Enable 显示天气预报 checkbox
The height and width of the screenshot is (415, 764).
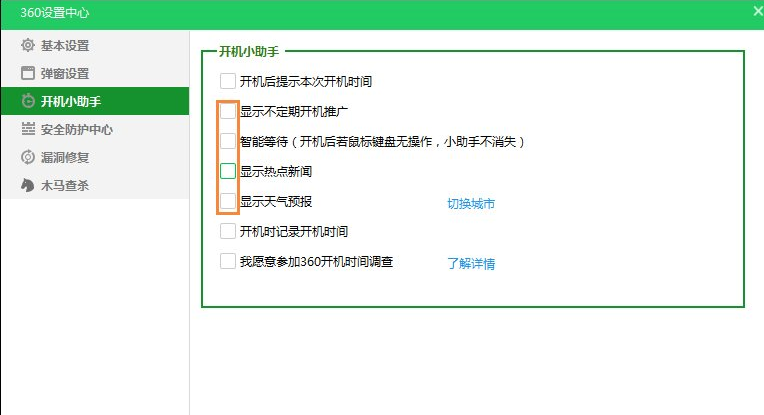228,201
